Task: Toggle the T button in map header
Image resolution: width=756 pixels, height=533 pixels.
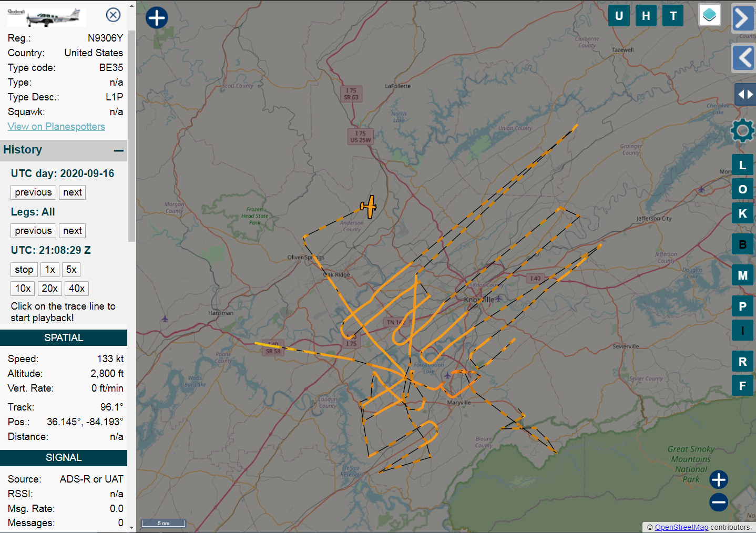Action: pos(673,16)
